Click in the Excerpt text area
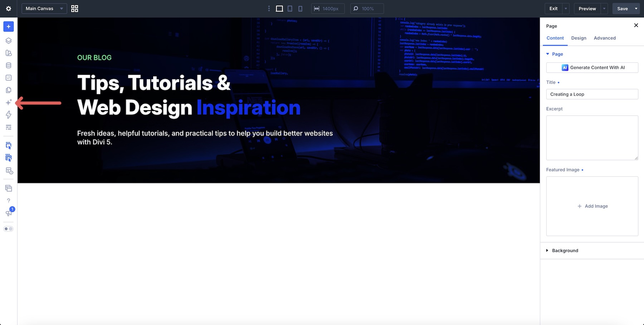 point(592,138)
